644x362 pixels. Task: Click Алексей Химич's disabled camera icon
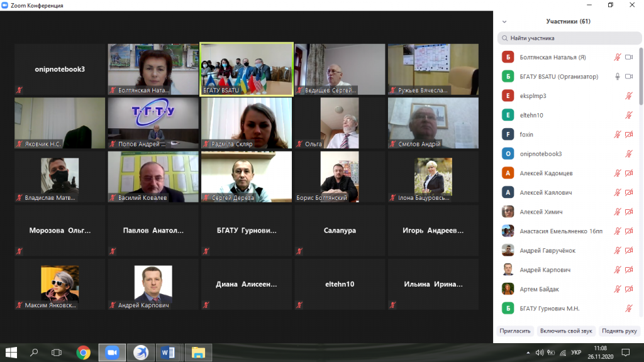click(x=629, y=212)
